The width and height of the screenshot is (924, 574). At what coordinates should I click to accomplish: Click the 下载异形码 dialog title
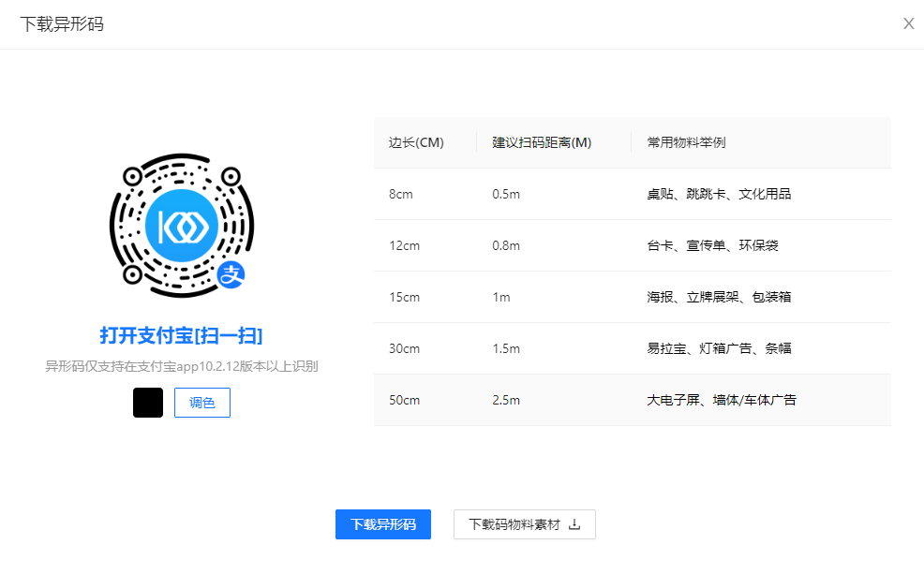pyautogui.click(x=62, y=24)
